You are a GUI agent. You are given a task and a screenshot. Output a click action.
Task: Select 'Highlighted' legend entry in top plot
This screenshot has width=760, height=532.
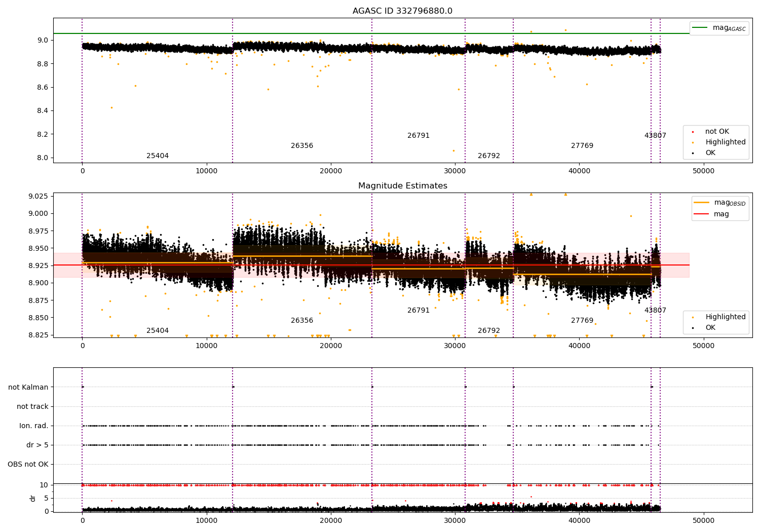(726, 142)
